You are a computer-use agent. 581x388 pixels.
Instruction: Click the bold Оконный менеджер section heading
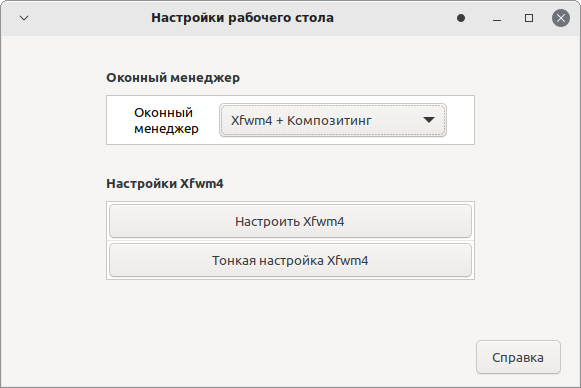(173, 78)
